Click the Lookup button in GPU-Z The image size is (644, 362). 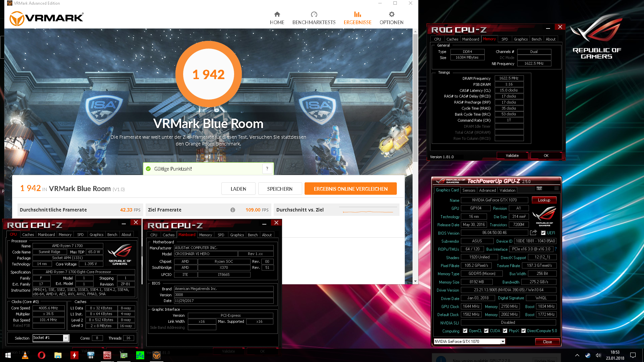coord(544,200)
